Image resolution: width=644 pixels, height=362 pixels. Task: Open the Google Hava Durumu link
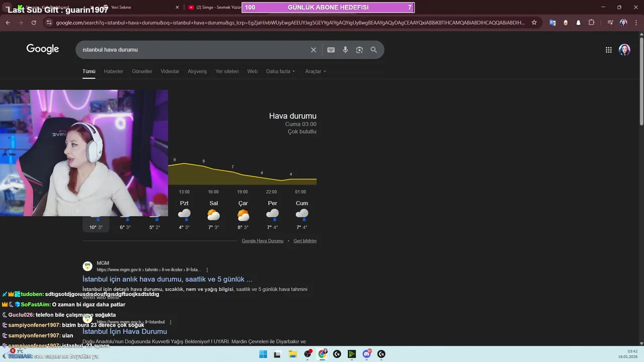tap(263, 241)
